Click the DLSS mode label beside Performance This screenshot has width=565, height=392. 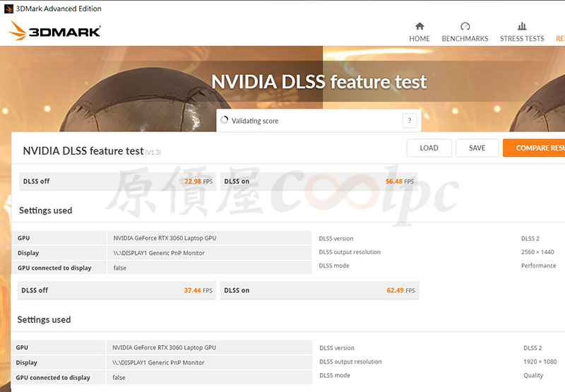coord(334,266)
